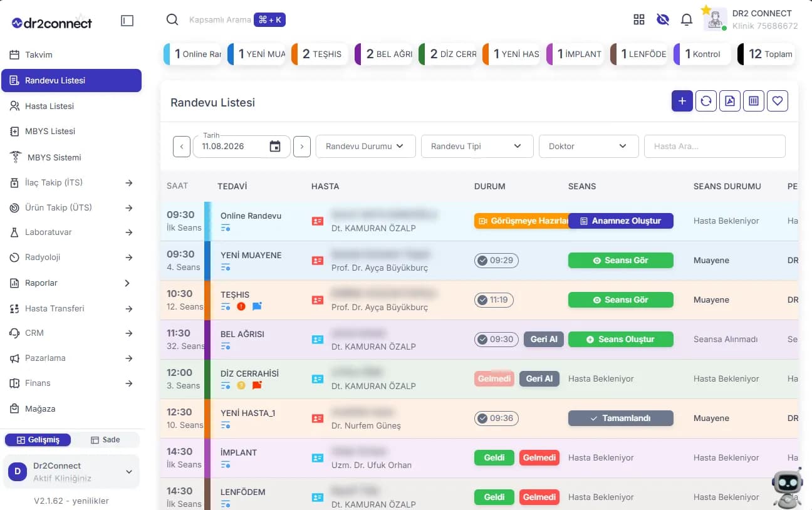Click Geri Al in DİZ CERRAHİSİ row
Screen dimensions: 812x510
click(539, 378)
